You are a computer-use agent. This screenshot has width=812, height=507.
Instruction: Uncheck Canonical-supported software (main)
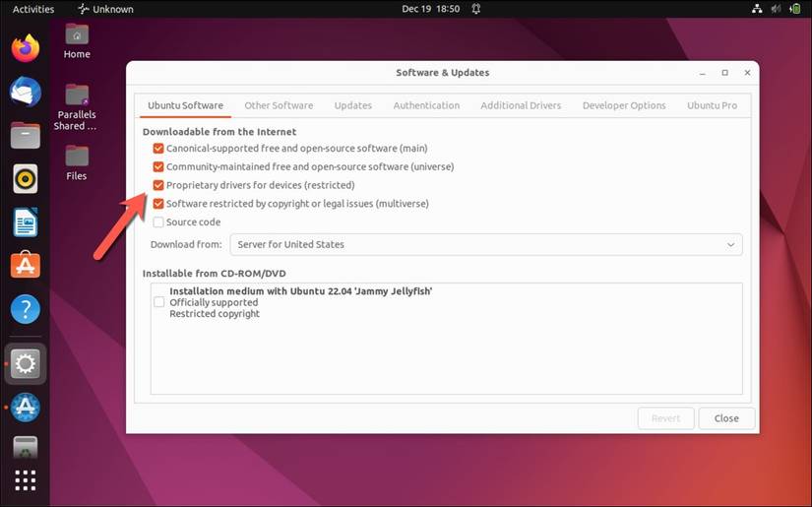(158, 149)
